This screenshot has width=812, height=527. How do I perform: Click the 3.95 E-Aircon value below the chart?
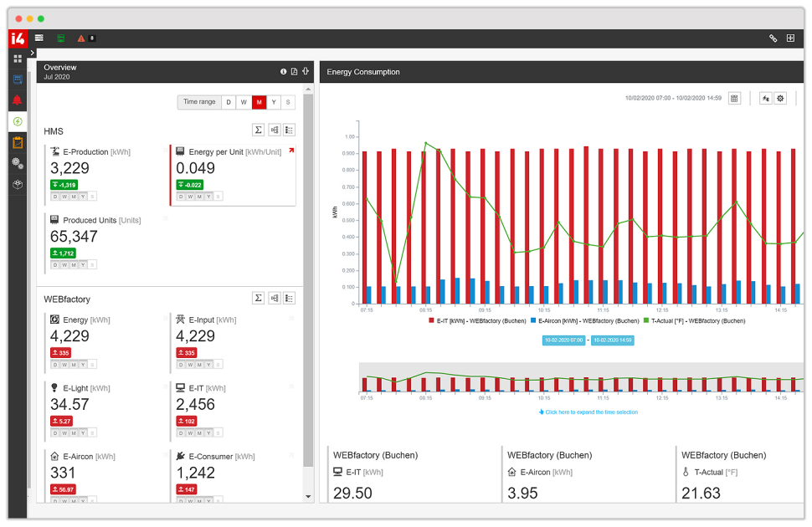(x=522, y=493)
